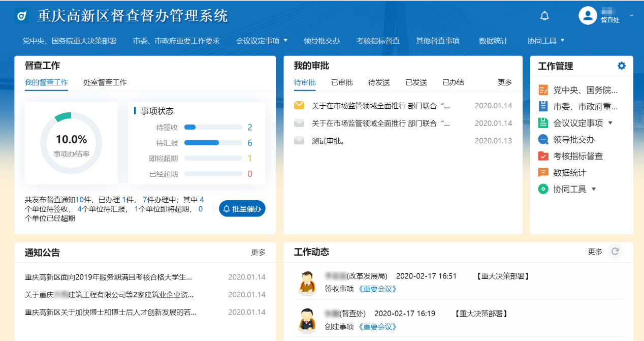Open 测试审批。 approval item
The image size is (644, 341).
click(x=329, y=141)
